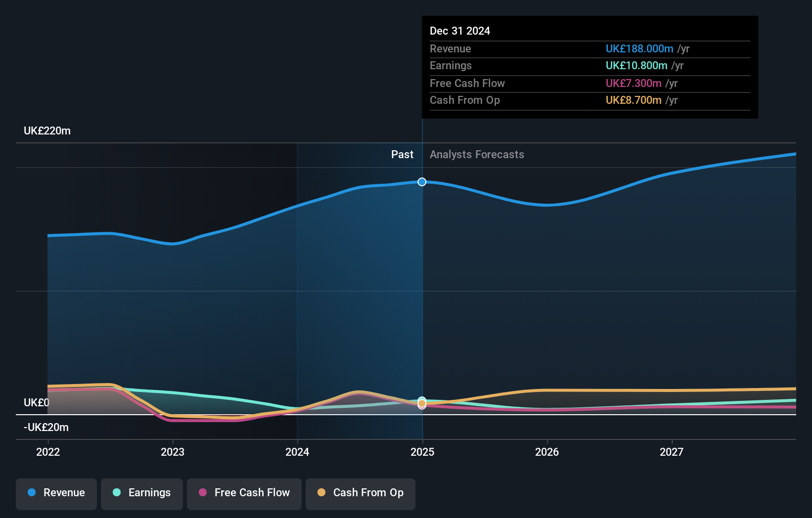Click the orange Cash From Op dot icon
Viewport: 812px width, 518px height.
pos(321,493)
